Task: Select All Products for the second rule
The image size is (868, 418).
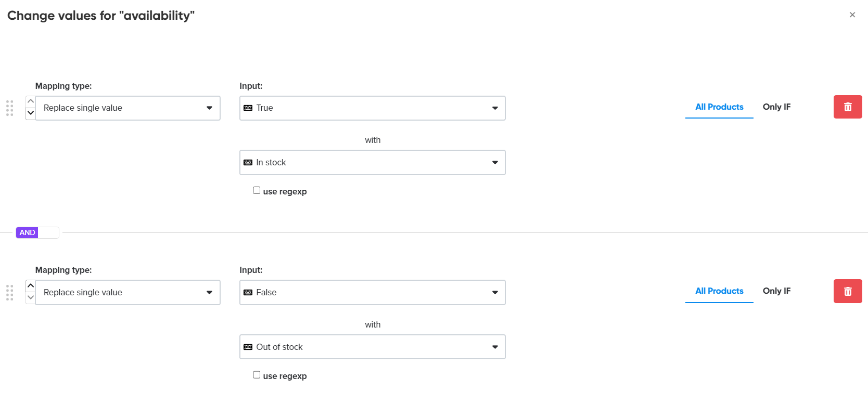Action: point(719,291)
